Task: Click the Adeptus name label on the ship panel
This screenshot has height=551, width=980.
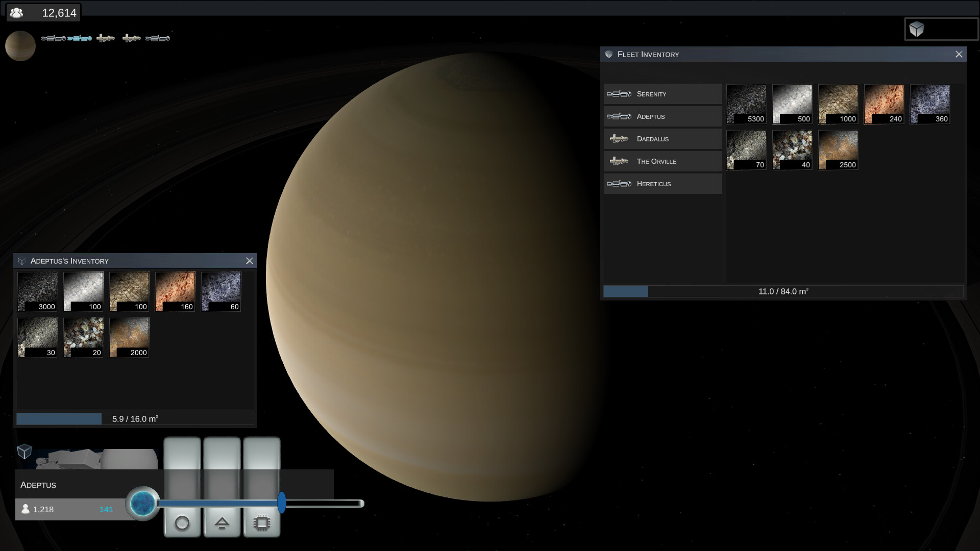Action: coord(38,485)
